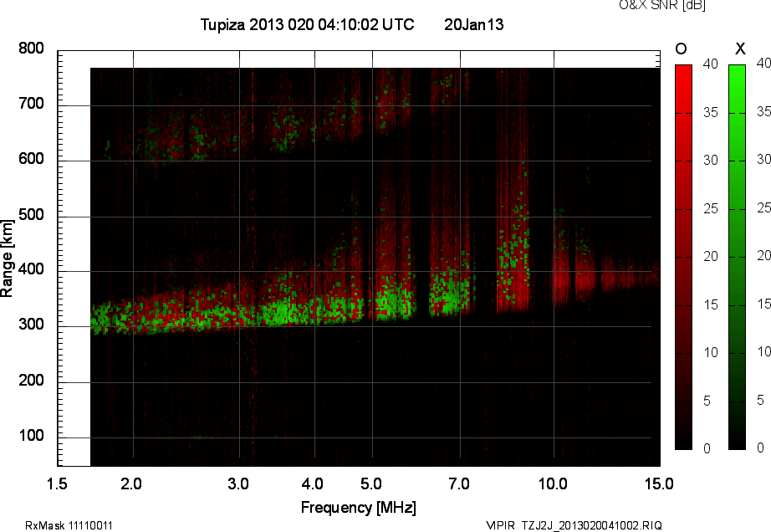Select the 'Frequency [MHz]' axis label
Screen dimensions: 771x532
click(x=358, y=507)
